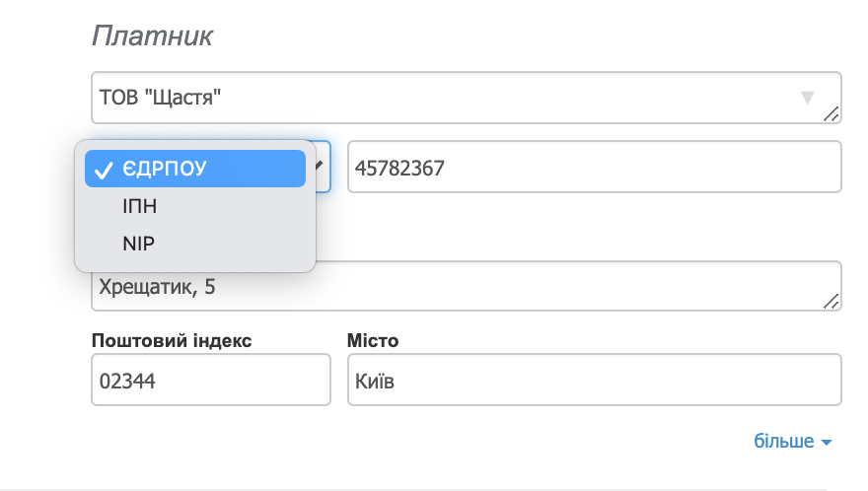Pick NIP from the identifier list
Image resolution: width=868 pixels, height=491 pixels.
pos(139,244)
